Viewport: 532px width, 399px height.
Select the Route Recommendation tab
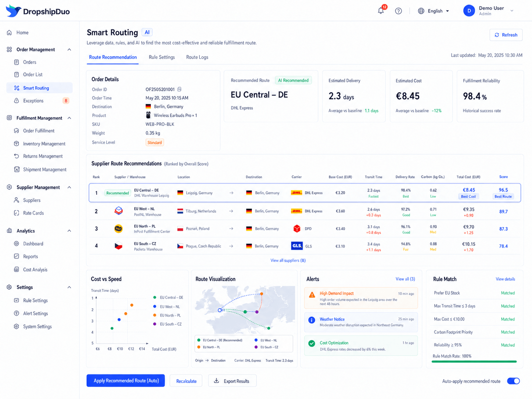(x=113, y=57)
